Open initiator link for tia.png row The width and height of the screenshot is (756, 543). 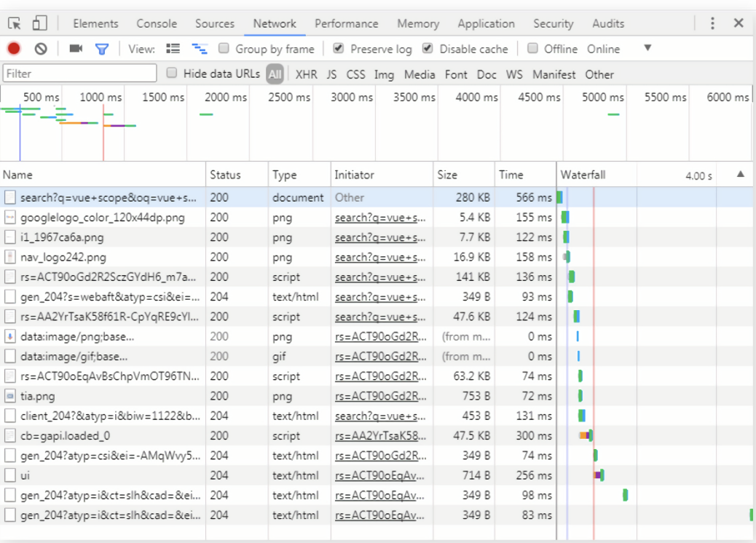coord(380,396)
